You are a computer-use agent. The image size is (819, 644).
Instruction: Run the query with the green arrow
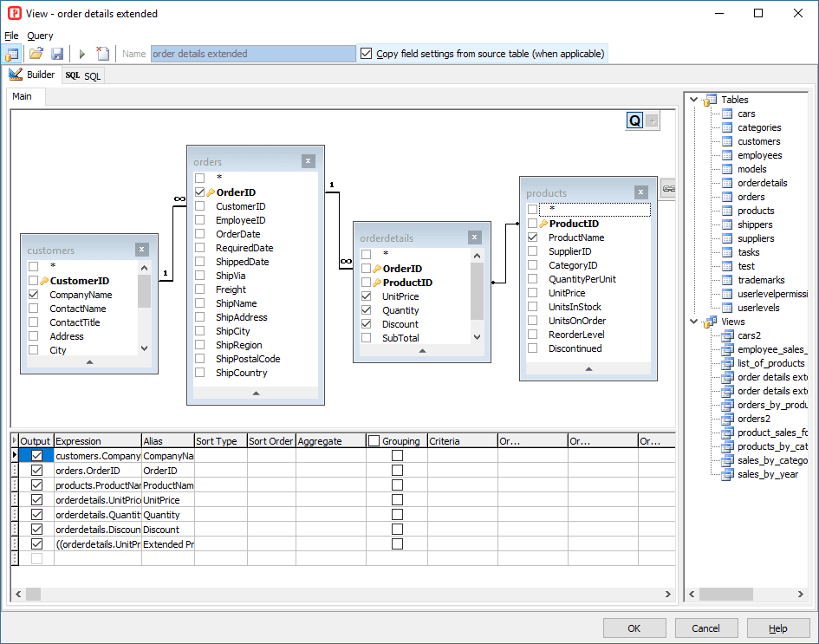82,54
